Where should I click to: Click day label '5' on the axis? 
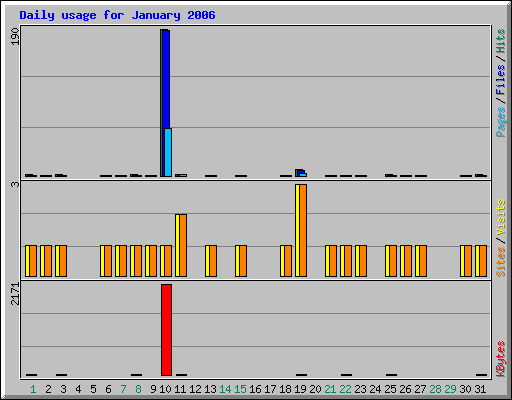tap(93, 389)
